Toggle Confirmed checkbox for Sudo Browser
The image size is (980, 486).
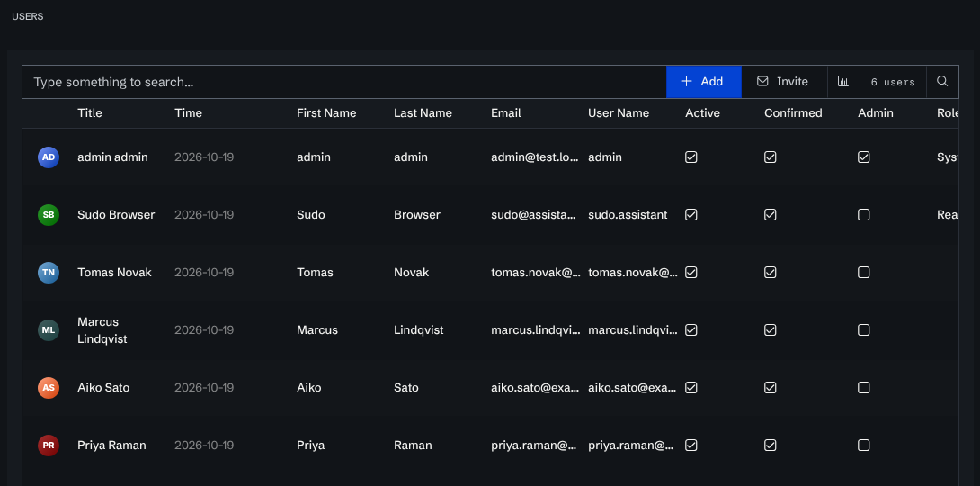771,214
